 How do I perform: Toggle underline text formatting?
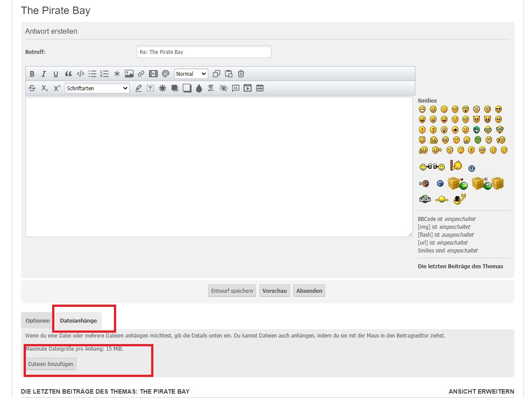click(x=56, y=74)
